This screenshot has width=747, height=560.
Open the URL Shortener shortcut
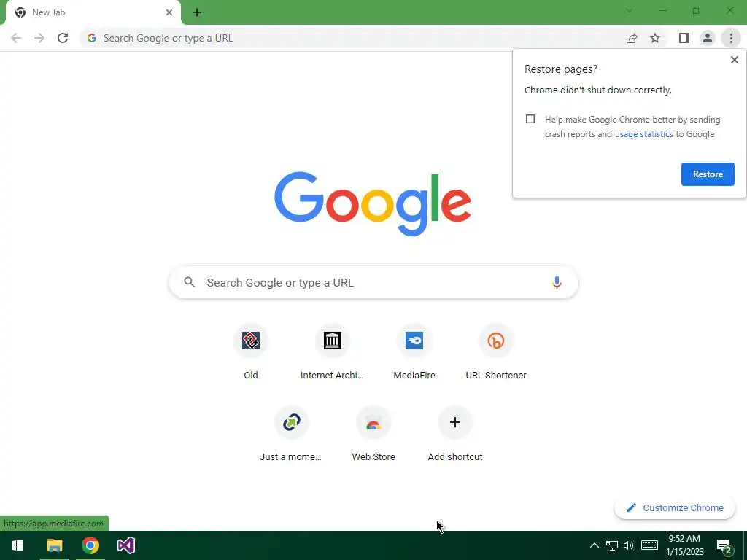pos(496,351)
